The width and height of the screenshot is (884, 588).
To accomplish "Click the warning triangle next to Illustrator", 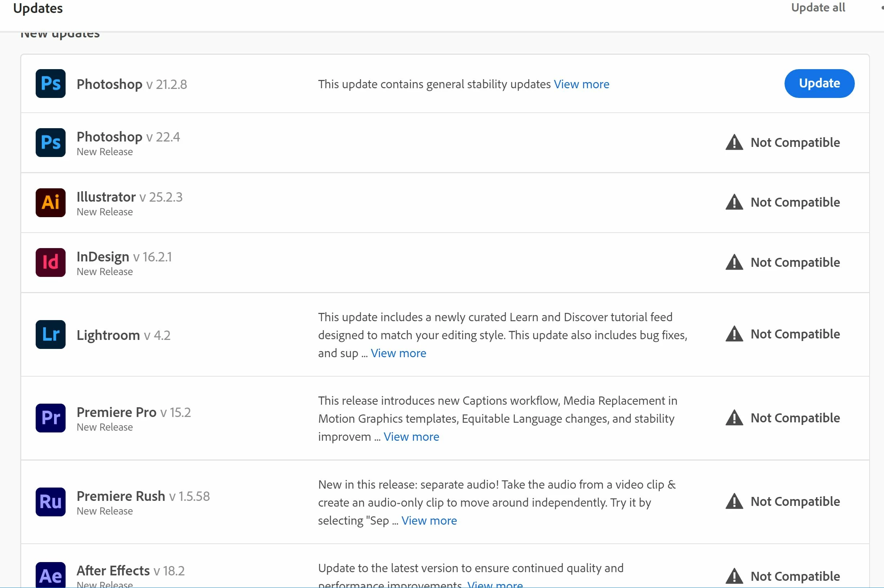I will point(734,202).
